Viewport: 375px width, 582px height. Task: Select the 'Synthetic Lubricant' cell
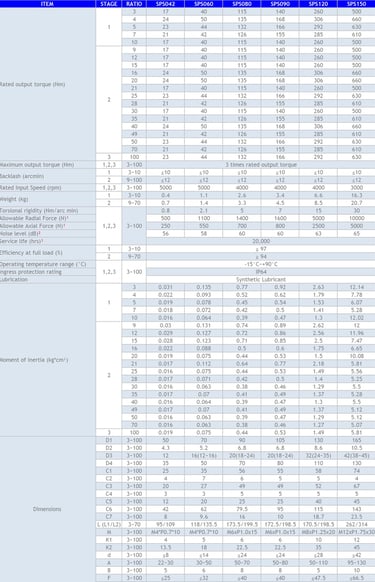pos(261,279)
